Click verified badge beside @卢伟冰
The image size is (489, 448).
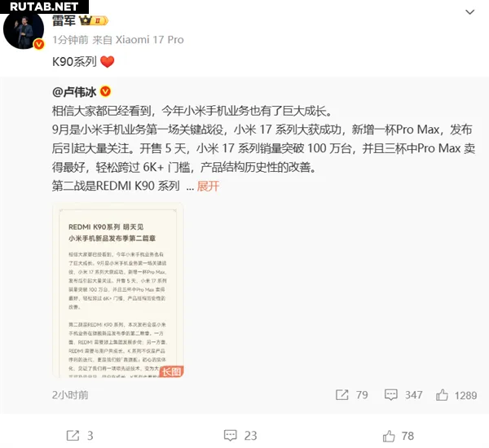105,91
